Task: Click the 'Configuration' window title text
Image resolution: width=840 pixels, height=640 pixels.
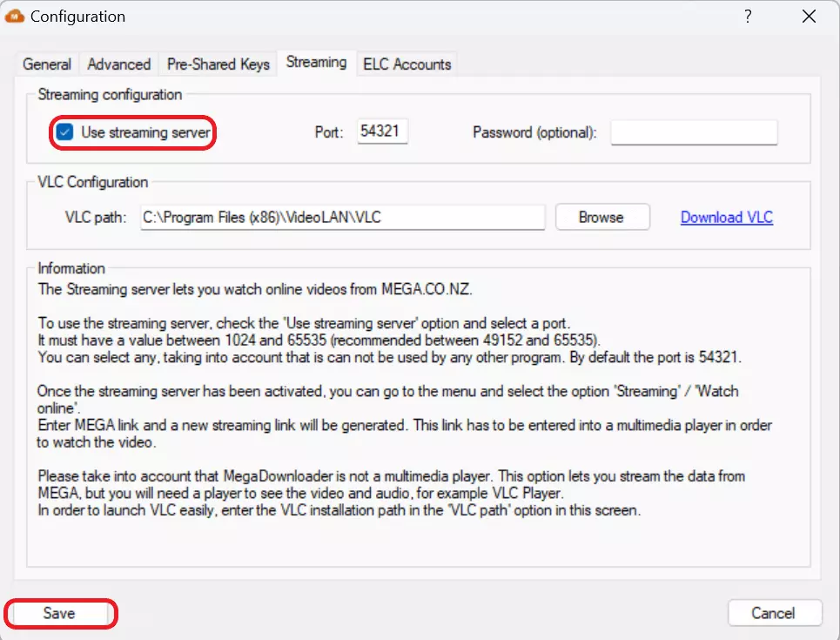Action: [x=77, y=17]
